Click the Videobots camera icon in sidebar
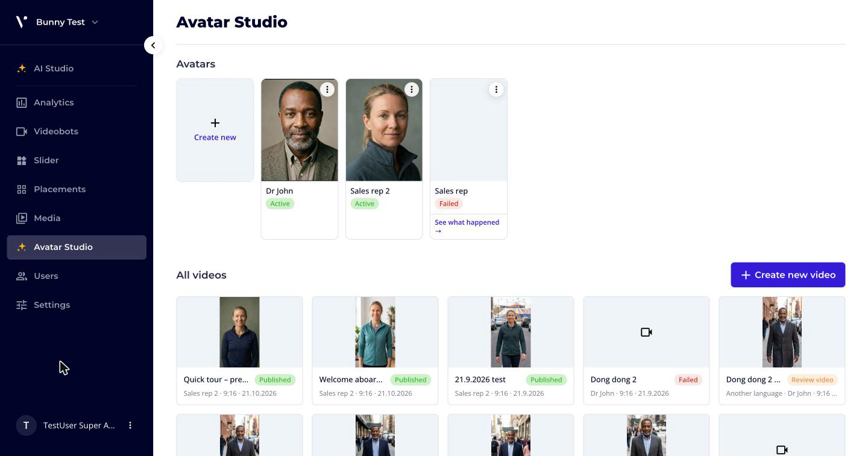This screenshot has width=868, height=456. [x=22, y=131]
